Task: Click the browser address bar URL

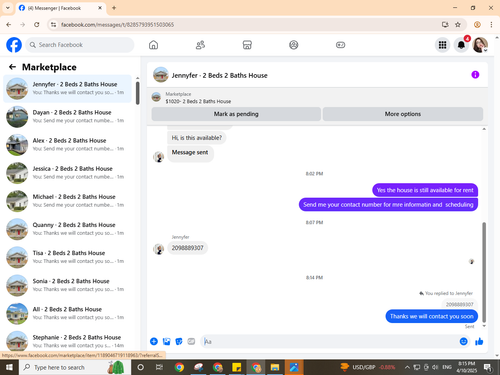Action: click(117, 25)
